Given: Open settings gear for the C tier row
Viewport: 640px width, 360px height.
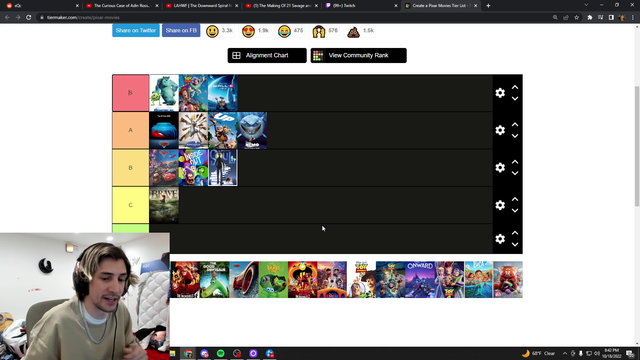Looking at the screenshot, I should coord(500,205).
